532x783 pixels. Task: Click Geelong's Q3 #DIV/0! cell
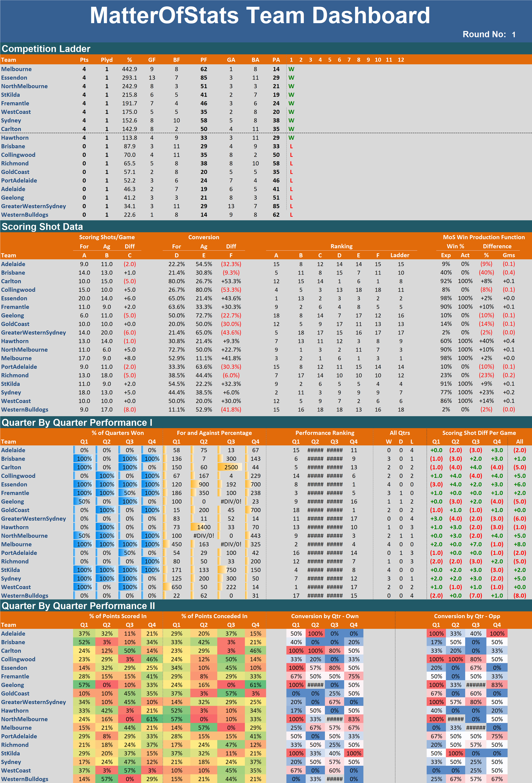click(231, 501)
